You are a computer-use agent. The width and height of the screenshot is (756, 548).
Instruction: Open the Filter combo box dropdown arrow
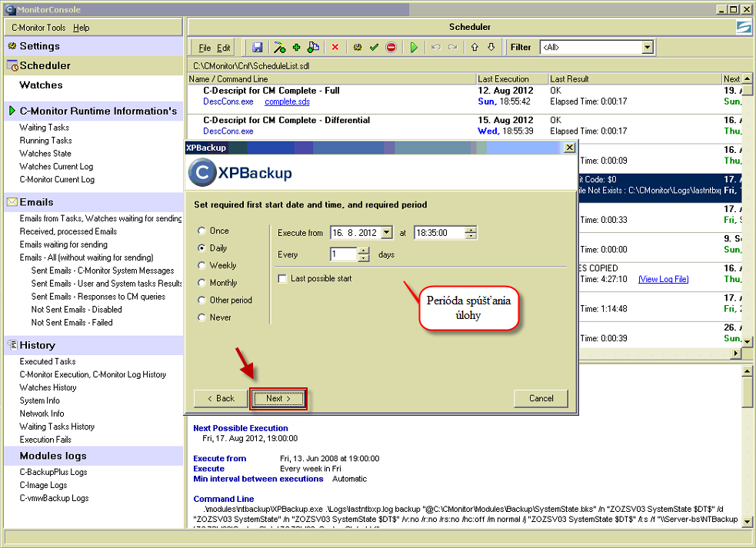pyautogui.click(x=648, y=47)
